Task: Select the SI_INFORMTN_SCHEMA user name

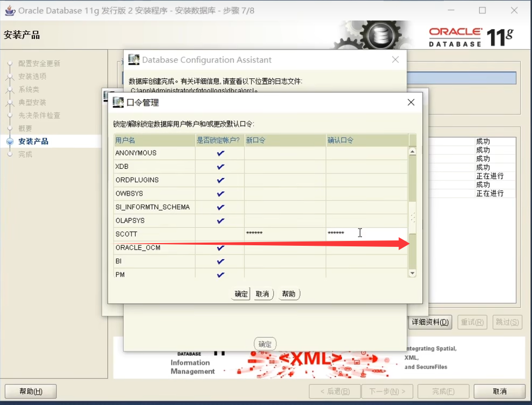Action: pyautogui.click(x=153, y=207)
